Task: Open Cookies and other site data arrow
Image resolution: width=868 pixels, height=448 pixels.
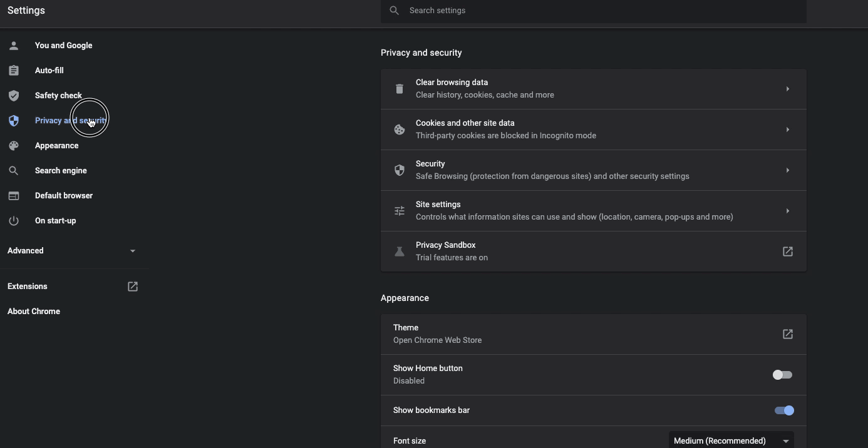Action: coord(788,130)
